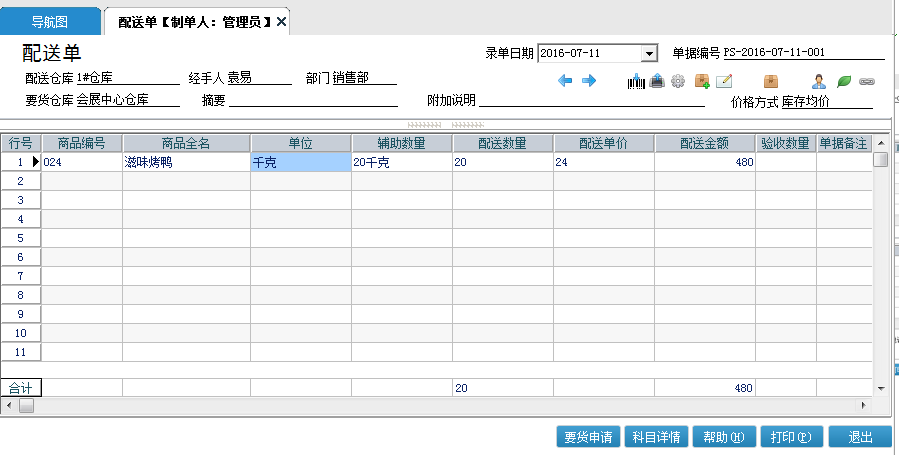
Task: Click the 退出 button
Action: pyautogui.click(x=860, y=437)
